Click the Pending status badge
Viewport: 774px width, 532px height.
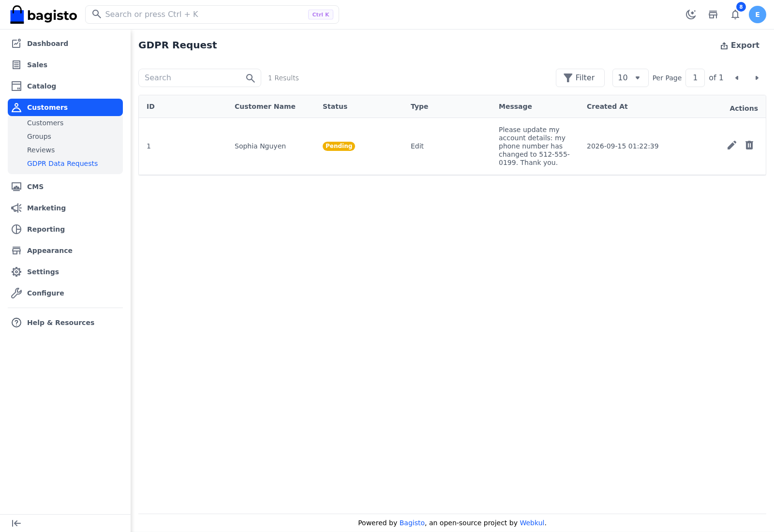point(339,146)
